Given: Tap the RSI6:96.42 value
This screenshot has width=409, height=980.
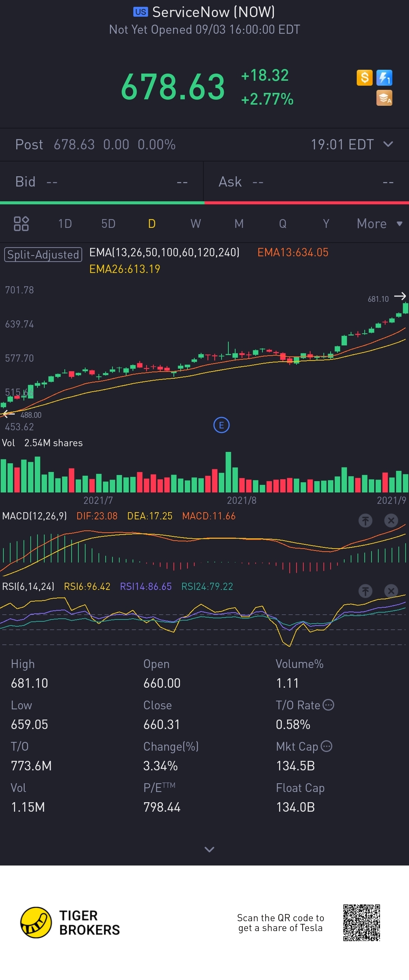Looking at the screenshot, I should 87,586.
